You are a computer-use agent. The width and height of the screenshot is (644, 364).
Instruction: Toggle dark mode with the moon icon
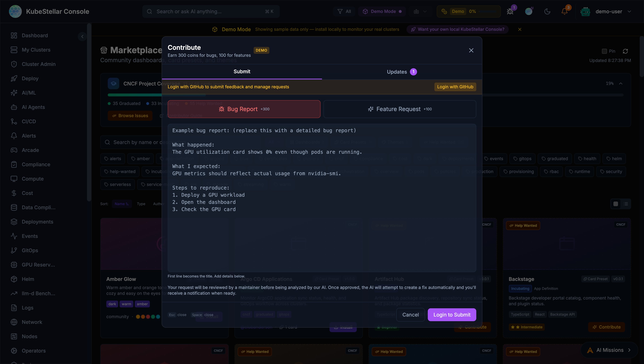coord(548,11)
